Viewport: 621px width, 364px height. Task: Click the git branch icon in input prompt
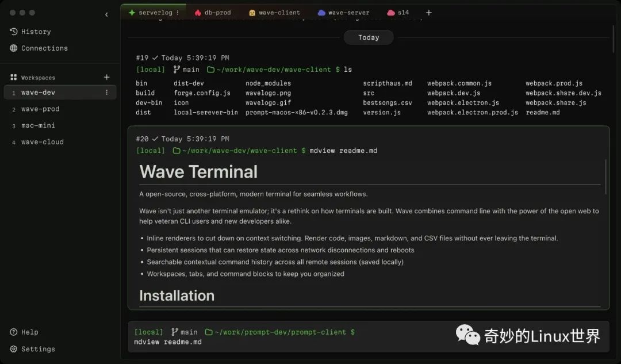(x=175, y=332)
